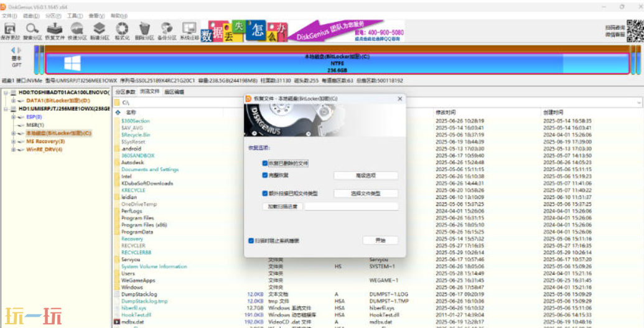Expand the MS Recovery(3) node

click(x=13, y=141)
